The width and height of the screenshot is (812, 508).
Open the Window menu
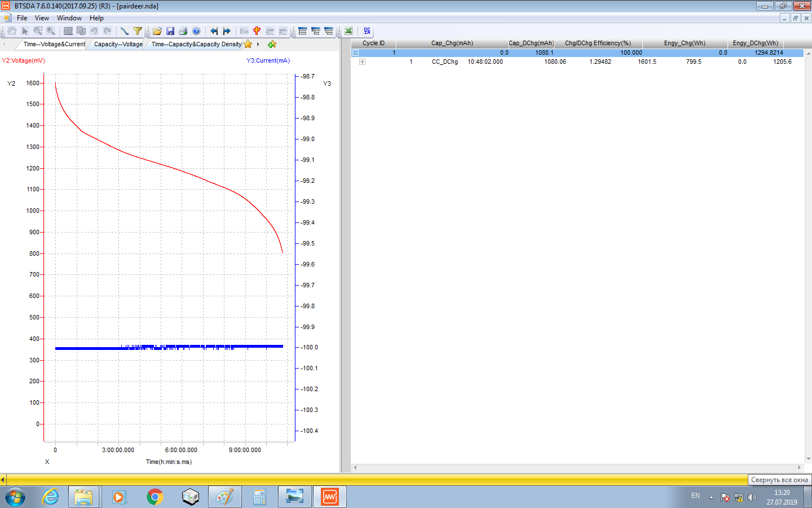coord(69,18)
